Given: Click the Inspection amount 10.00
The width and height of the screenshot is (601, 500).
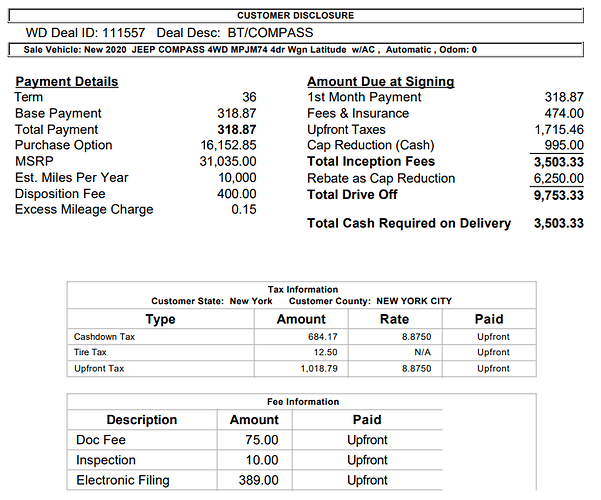Looking at the screenshot, I should coord(262,460).
